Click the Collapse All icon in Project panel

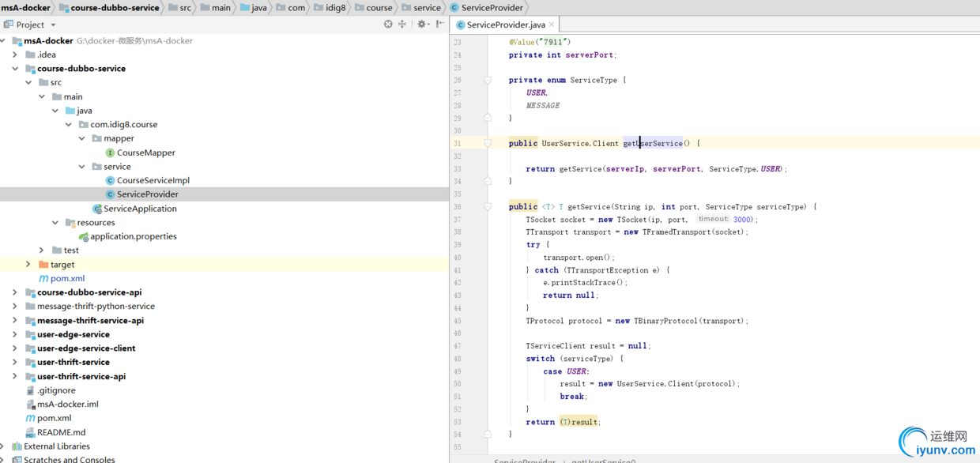[x=402, y=24]
